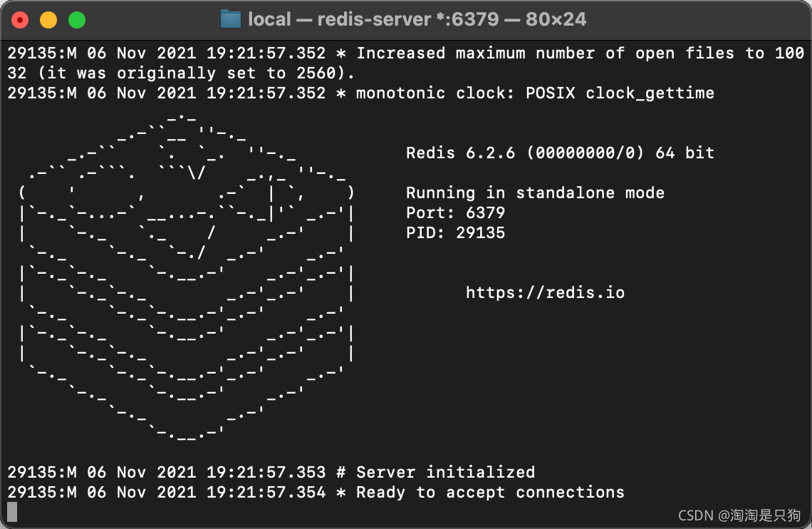Click the folder icon in the title bar
This screenshot has height=529, width=812.
231,20
